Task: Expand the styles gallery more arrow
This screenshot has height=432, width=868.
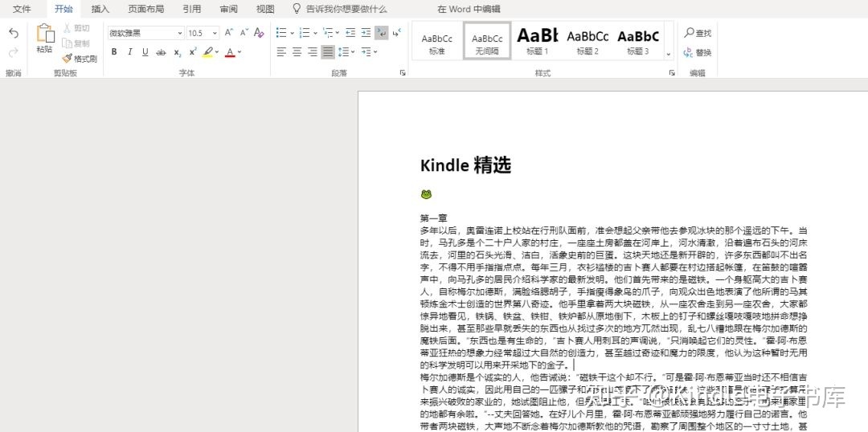Action: point(668,55)
